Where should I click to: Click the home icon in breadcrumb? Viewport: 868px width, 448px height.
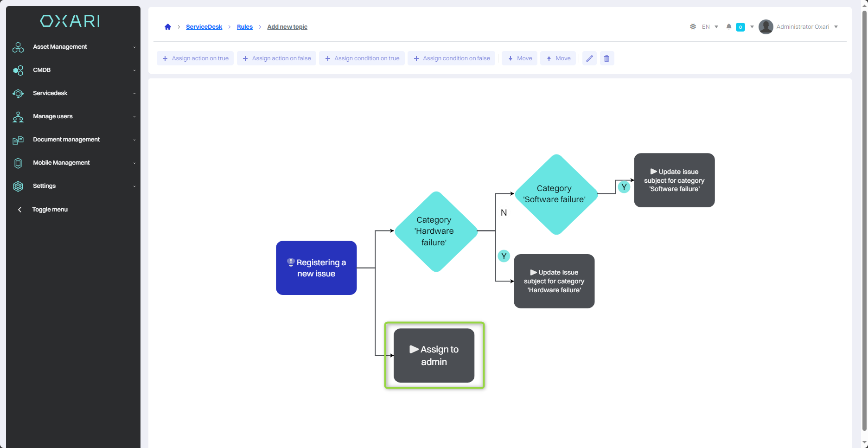point(168,27)
